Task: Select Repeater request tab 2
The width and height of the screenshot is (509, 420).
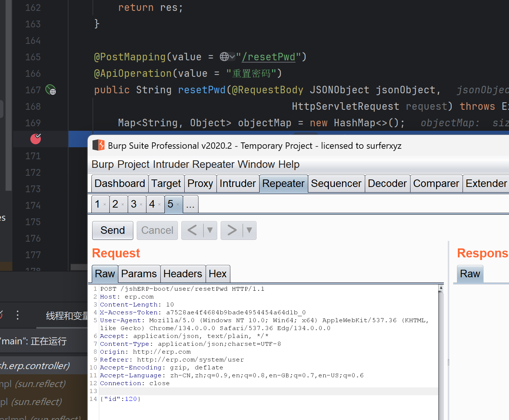Action: click(115, 204)
